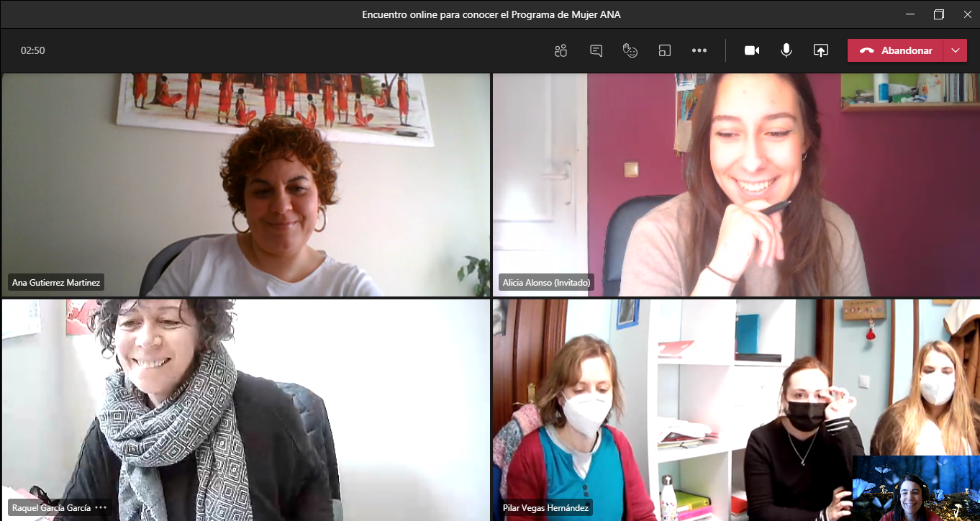Click the self-preview video thumbnail
Image resolution: width=980 pixels, height=521 pixels.
(916, 488)
